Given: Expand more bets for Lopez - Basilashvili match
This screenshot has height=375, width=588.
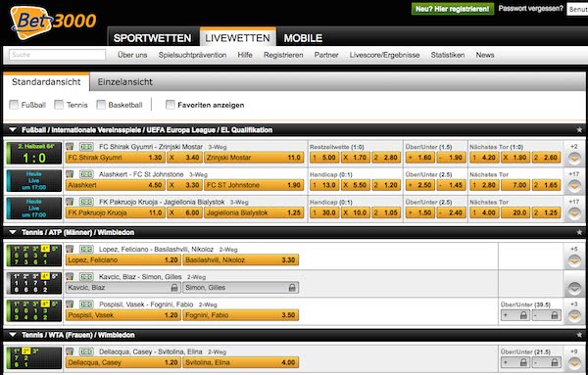Looking at the screenshot, I should tap(574, 260).
